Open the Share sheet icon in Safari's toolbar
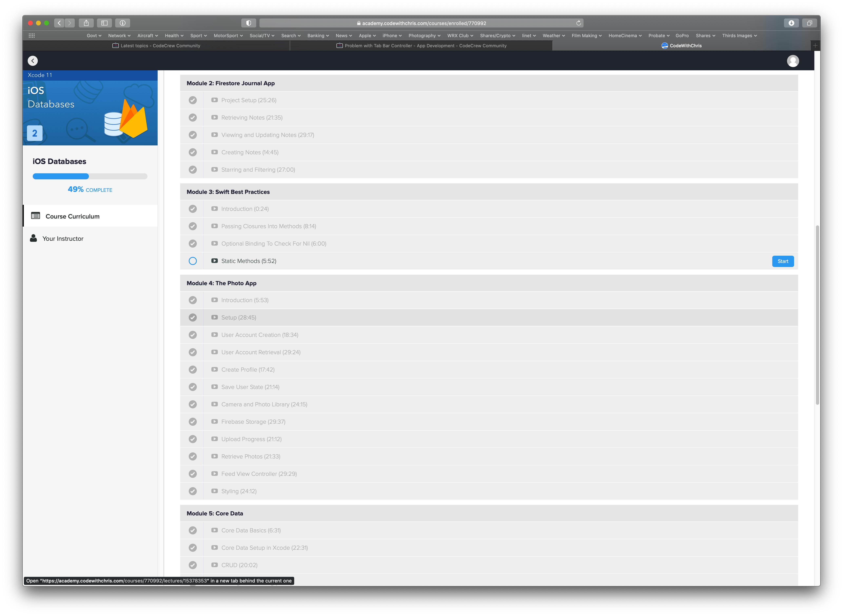The image size is (843, 616). pos(86,23)
